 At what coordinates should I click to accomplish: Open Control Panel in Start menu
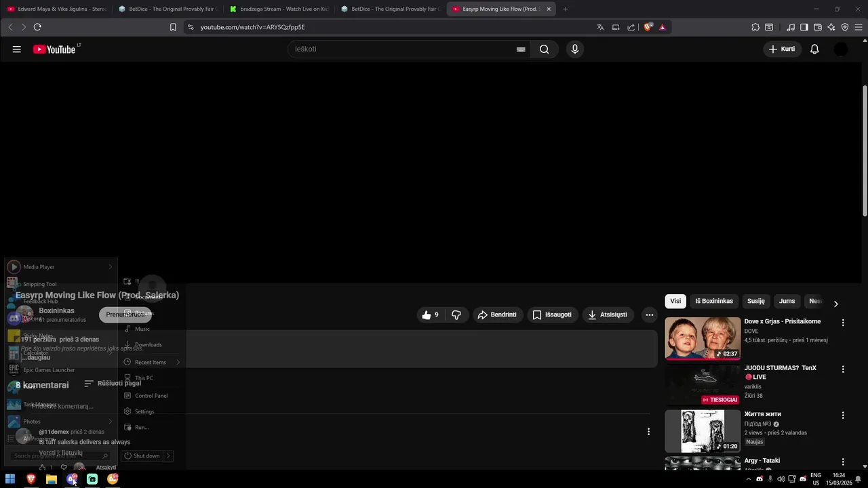tap(151, 395)
